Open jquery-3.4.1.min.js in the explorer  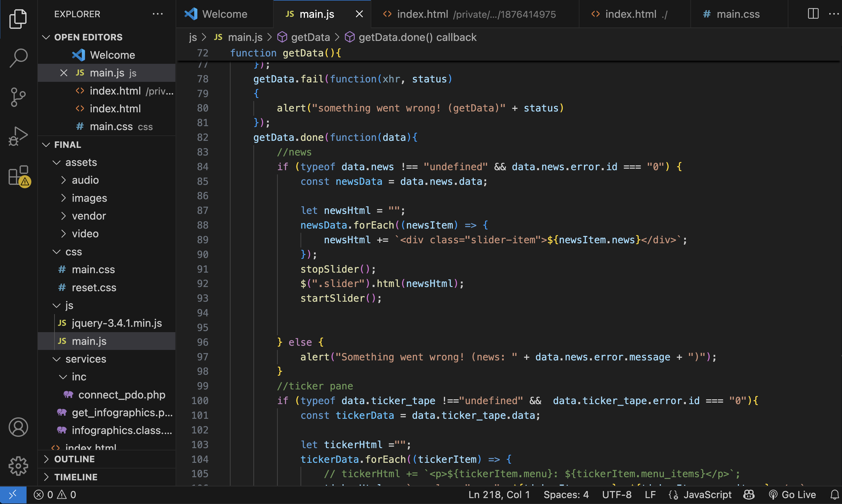(117, 323)
